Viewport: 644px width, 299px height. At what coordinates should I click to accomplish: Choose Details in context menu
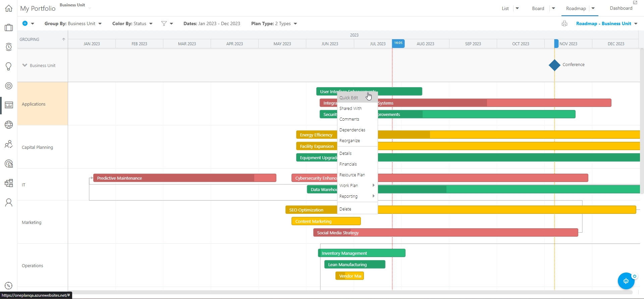point(358,153)
